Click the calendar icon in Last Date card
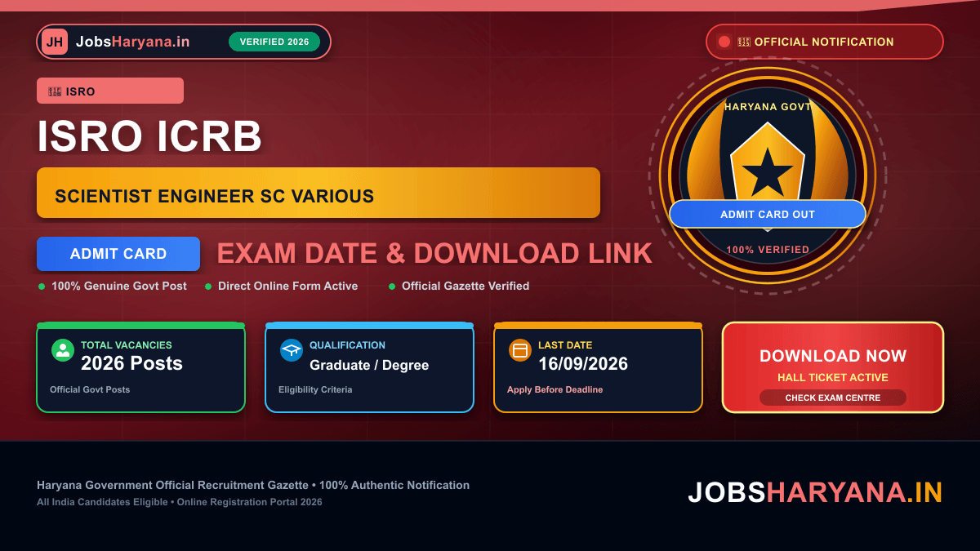Screen dimensions: 980x551 click(x=520, y=350)
